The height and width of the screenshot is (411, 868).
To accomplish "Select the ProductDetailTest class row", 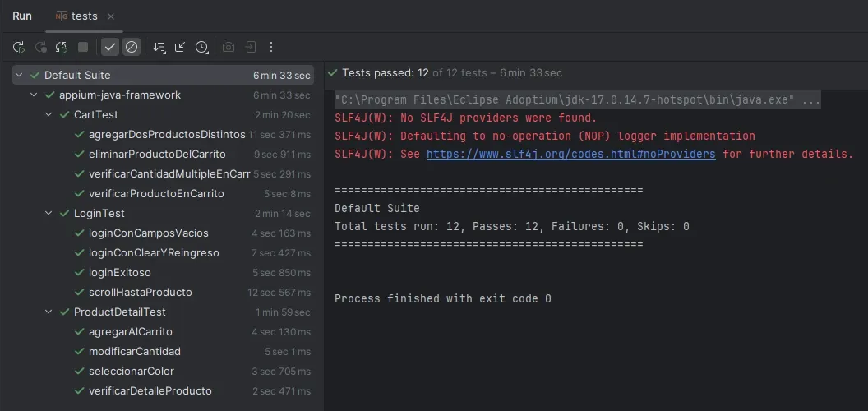I will point(163,312).
